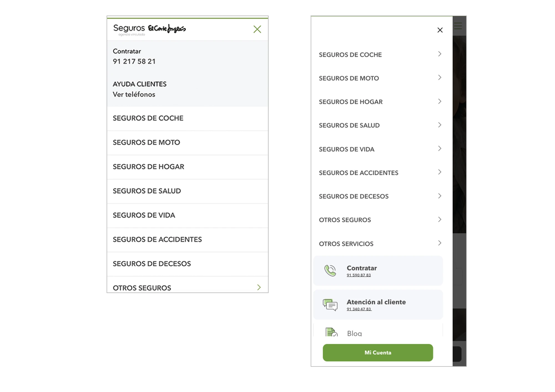Click the Seguros El Corte Inglés logo

(x=149, y=29)
